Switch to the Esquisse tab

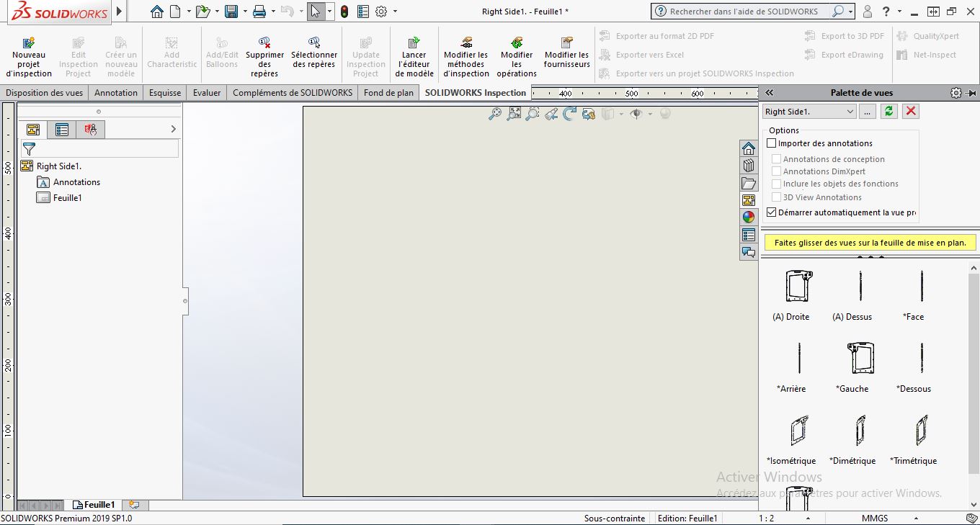click(165, 93)
